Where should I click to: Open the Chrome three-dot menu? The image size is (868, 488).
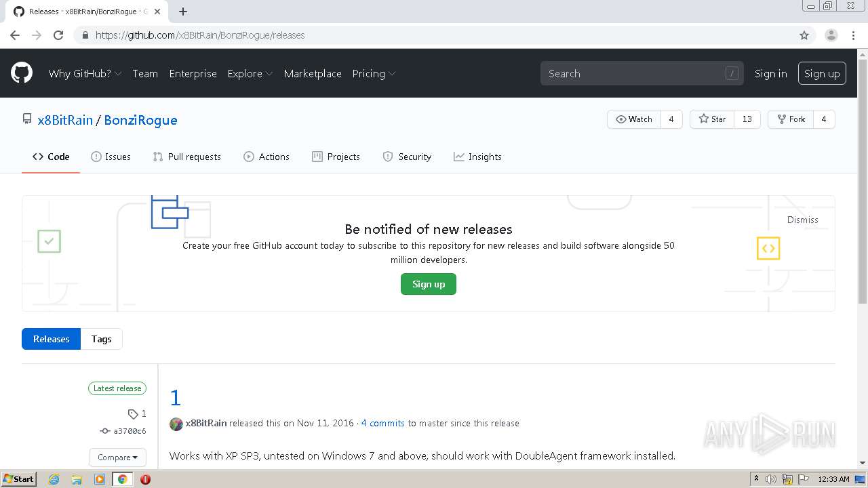pos(853,35)
